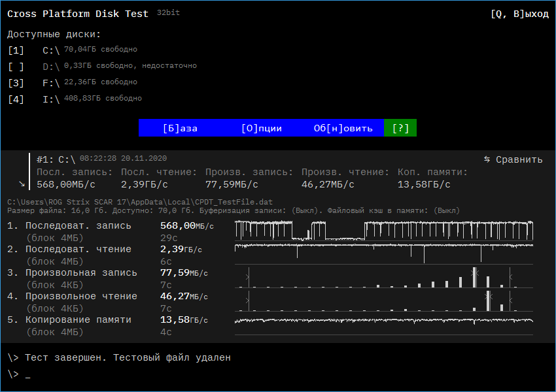Screen dimensions: 556x392
Task: Click the Произв. чтение: column label
Action: pos(345,172)
